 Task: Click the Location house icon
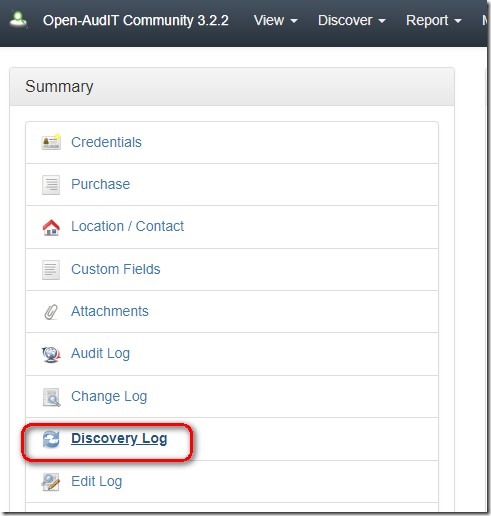(x=51, y=227)
